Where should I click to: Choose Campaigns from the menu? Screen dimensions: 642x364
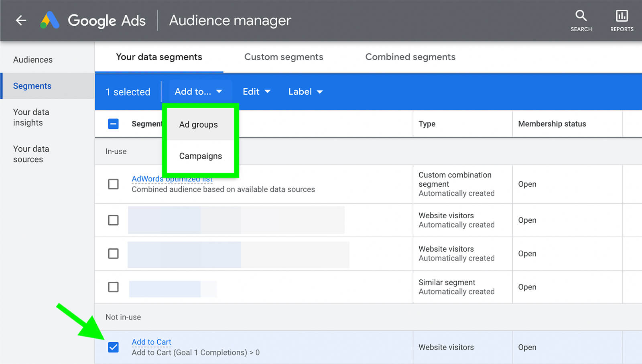[200, 156]
